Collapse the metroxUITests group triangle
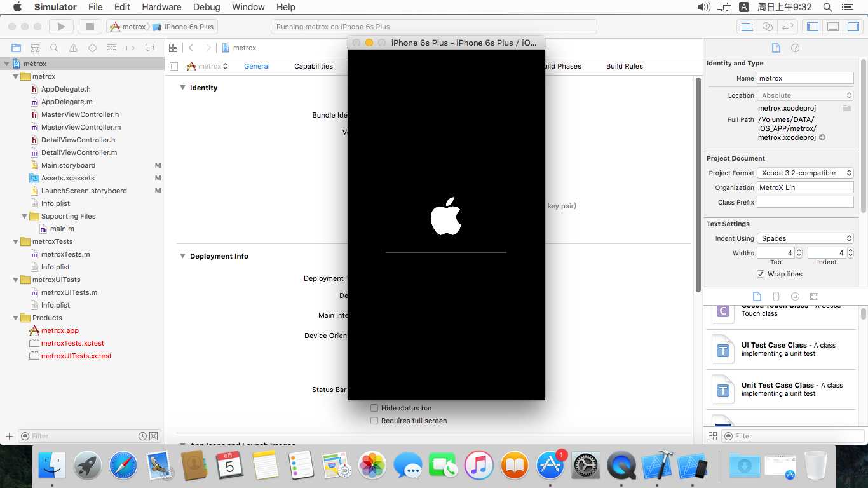Image resolution: width=868 pixels, height=488 pixels. 16,280
